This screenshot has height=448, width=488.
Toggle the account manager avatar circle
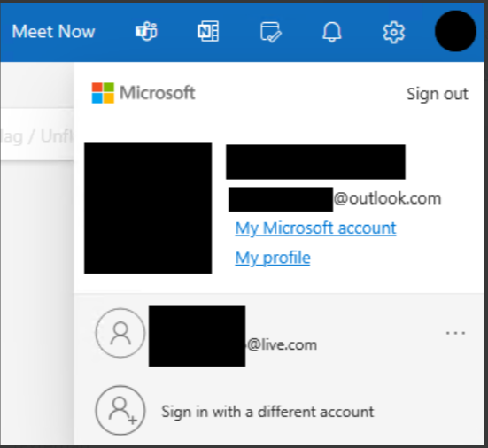[x=455, y=31]
